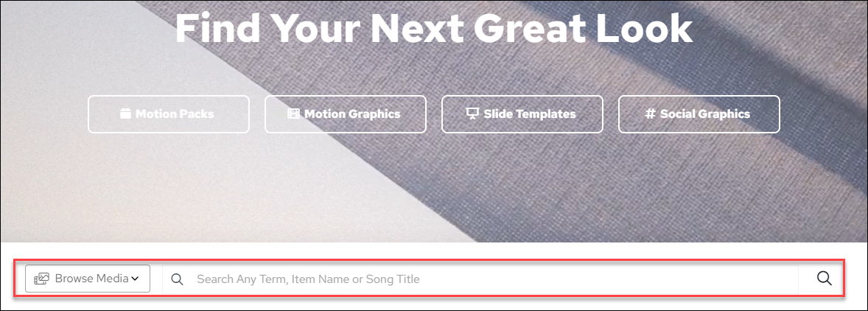This screenshot has width=868, height=311.
Task: Click the presentation screen icon on Slide Templates
Action: pyautogui.click(x=472, y=114)
